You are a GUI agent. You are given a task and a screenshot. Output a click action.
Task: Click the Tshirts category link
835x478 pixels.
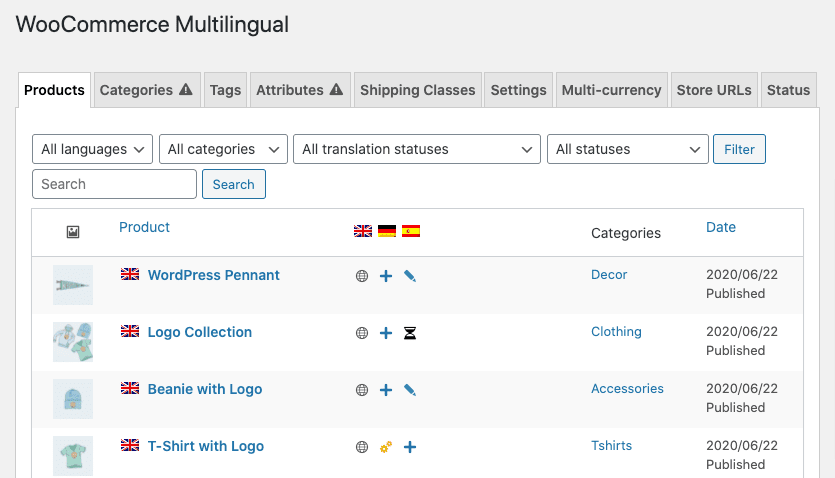[x=611, y=446]
